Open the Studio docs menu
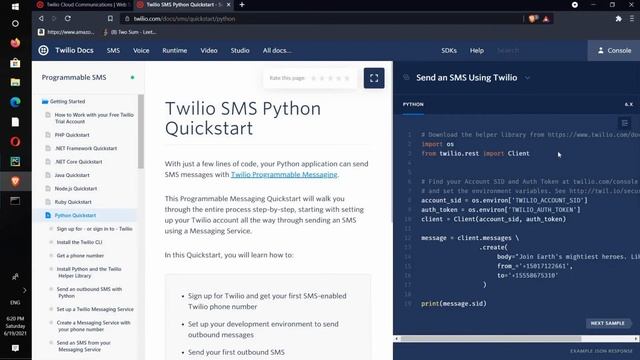The width and height of the screenshot is (640, 360). (x=240, y=50)
